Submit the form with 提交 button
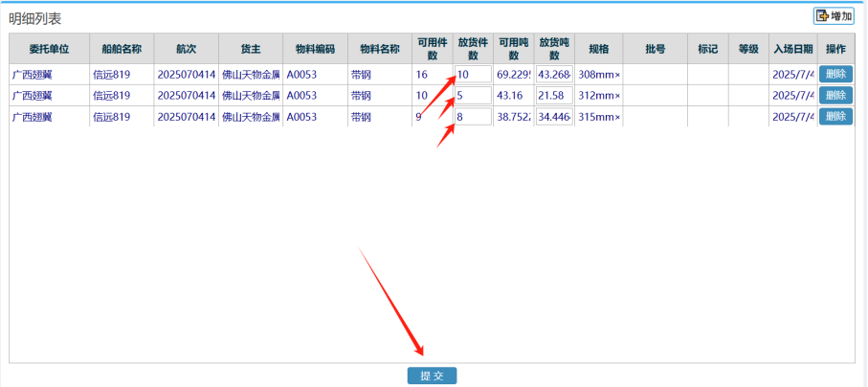 click(x=432, y=376)
